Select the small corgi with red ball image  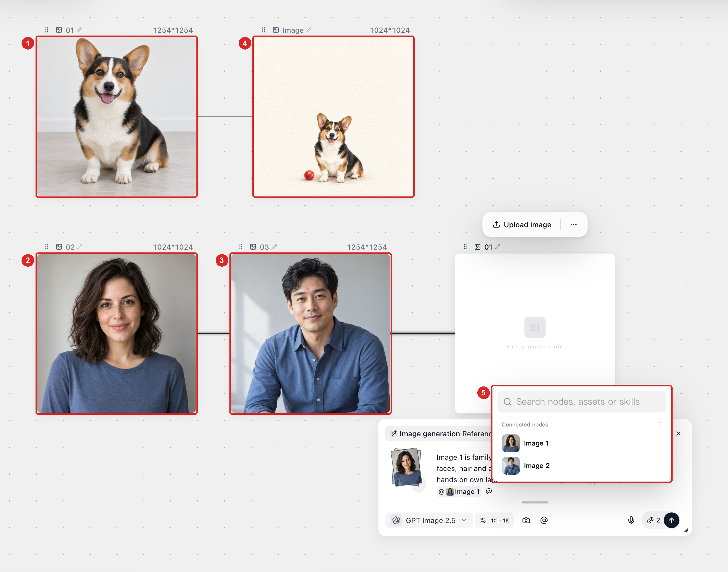[x=333, y=116]
